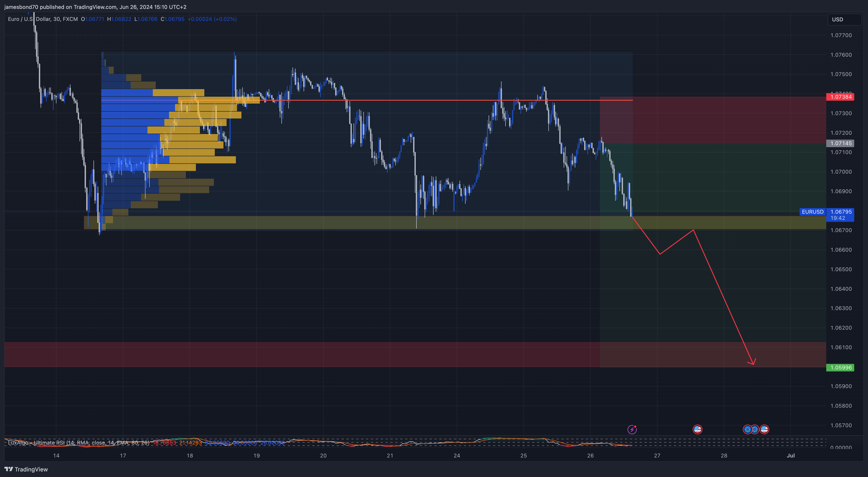This screenshot has height=477, width=868.
Task: Click the LuxAlgo - Ultimate RSI indicator title
Action: (x=78, y=443)
